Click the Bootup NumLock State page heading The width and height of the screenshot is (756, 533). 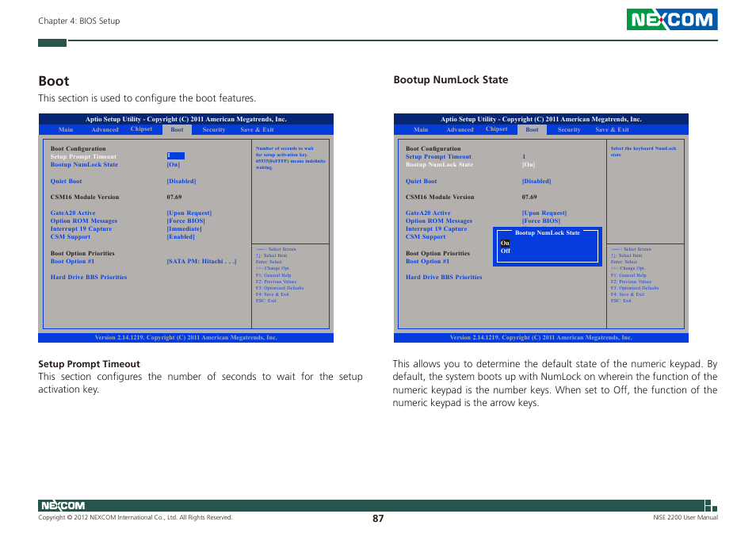[451, 79]
